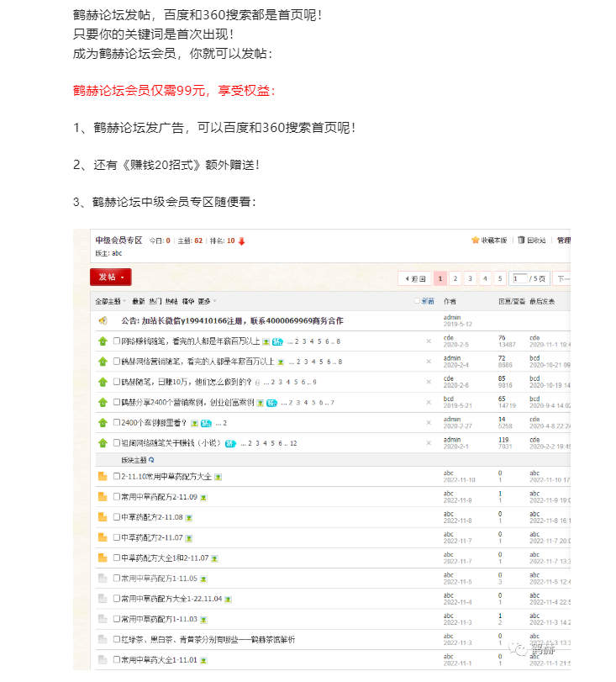This screenshot has height=682, width=616.
Task: Go to page 3 in pagination
Action: [x=470, y=278]
